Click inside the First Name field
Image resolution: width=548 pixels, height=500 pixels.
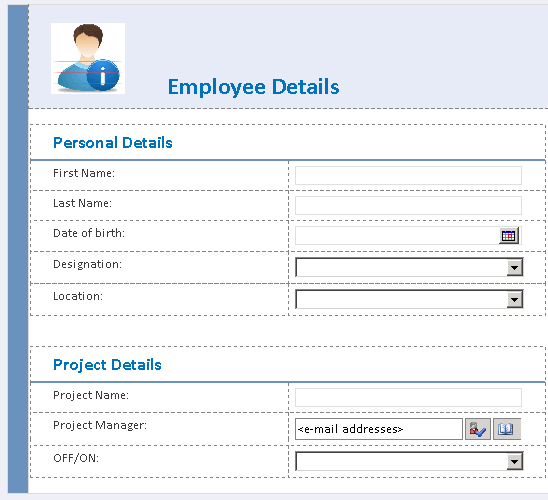[x=408, y=175]
